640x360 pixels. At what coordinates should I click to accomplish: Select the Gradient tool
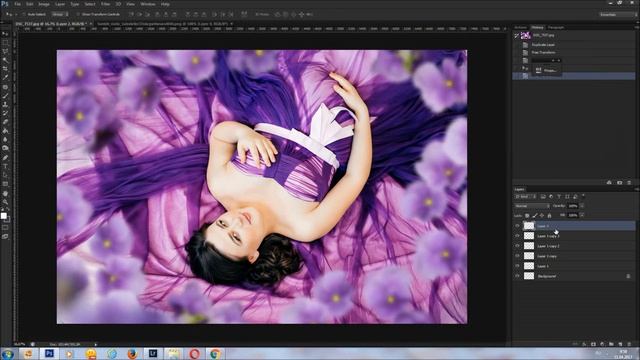[5, 131]
